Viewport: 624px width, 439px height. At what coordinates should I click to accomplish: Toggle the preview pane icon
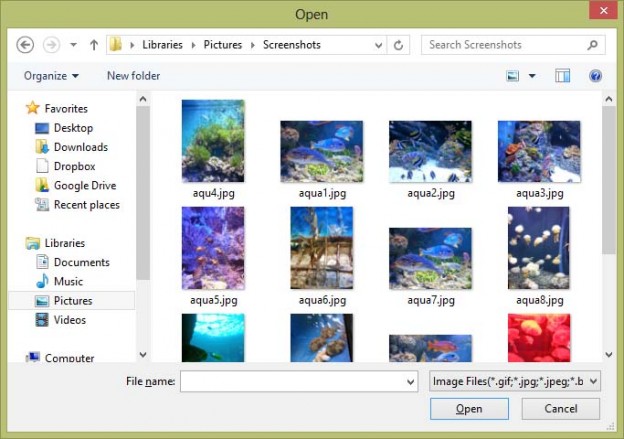click(563, 76)
